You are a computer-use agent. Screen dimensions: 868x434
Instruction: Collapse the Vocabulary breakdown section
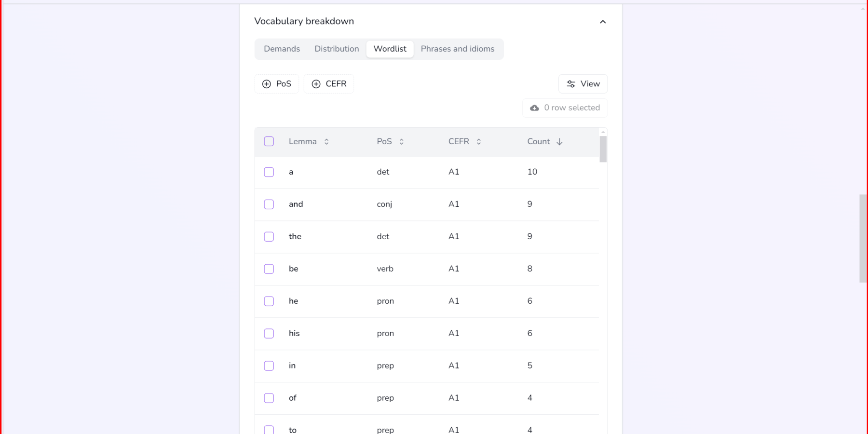click(602, 21)
